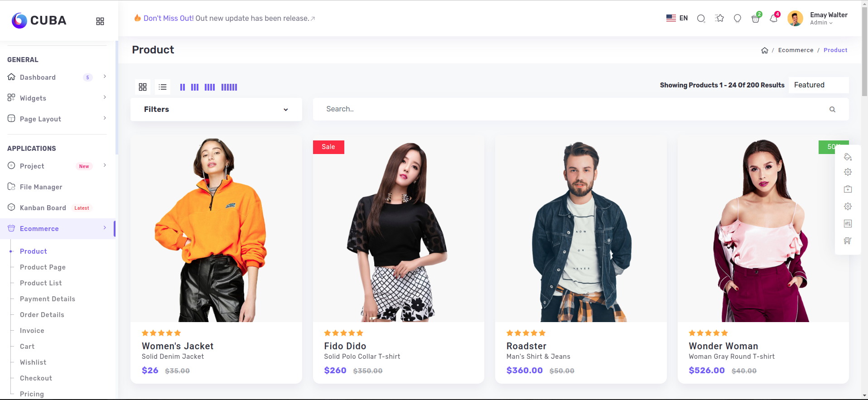
Task: Expand the Dashboard menu chevron
Action: [x=105, y=77]
